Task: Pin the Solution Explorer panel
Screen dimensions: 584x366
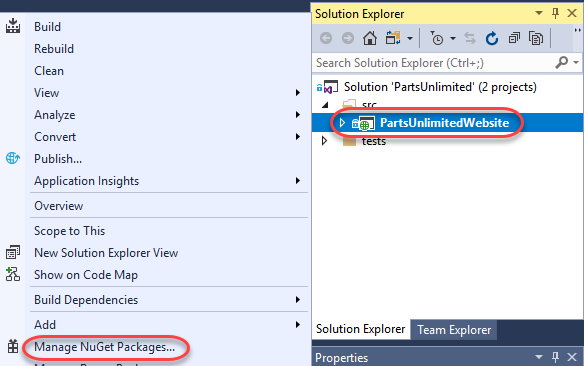Action: [555, 14]
